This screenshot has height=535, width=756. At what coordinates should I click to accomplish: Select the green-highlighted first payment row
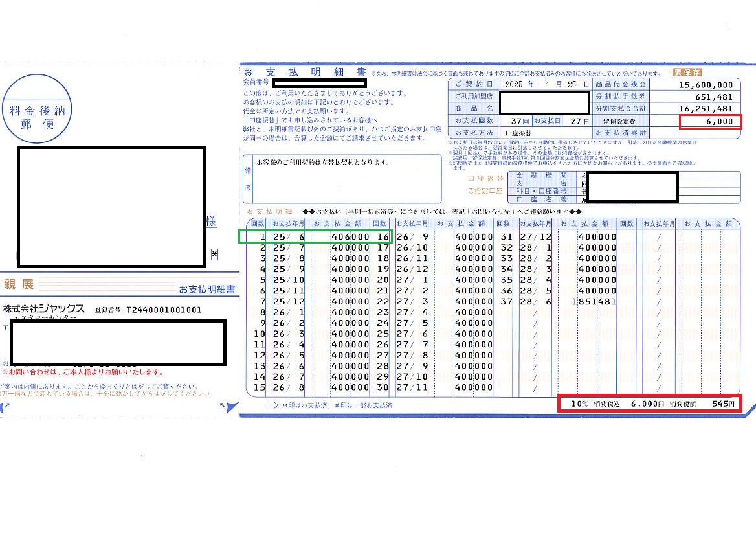pos(315,237)
